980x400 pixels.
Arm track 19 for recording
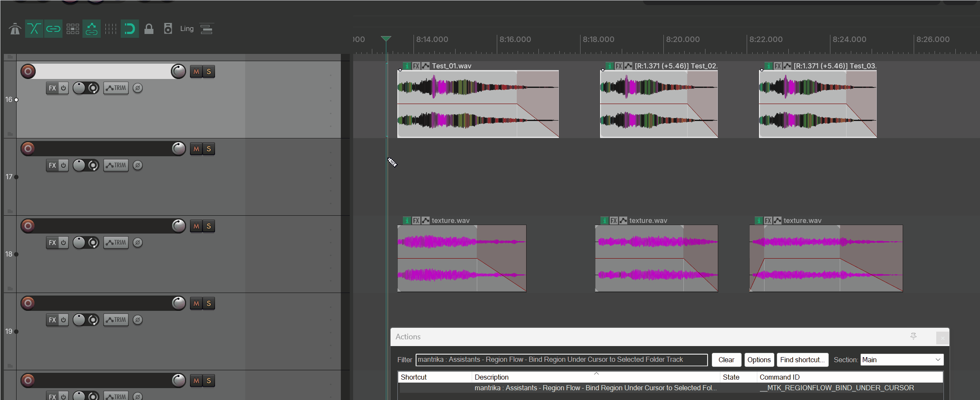[28, 303]
